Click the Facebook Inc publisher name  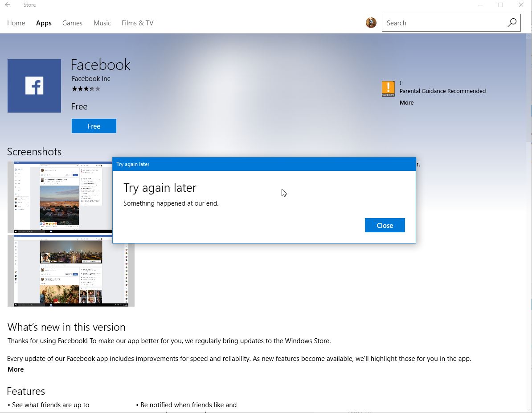[x=91, y=79]
